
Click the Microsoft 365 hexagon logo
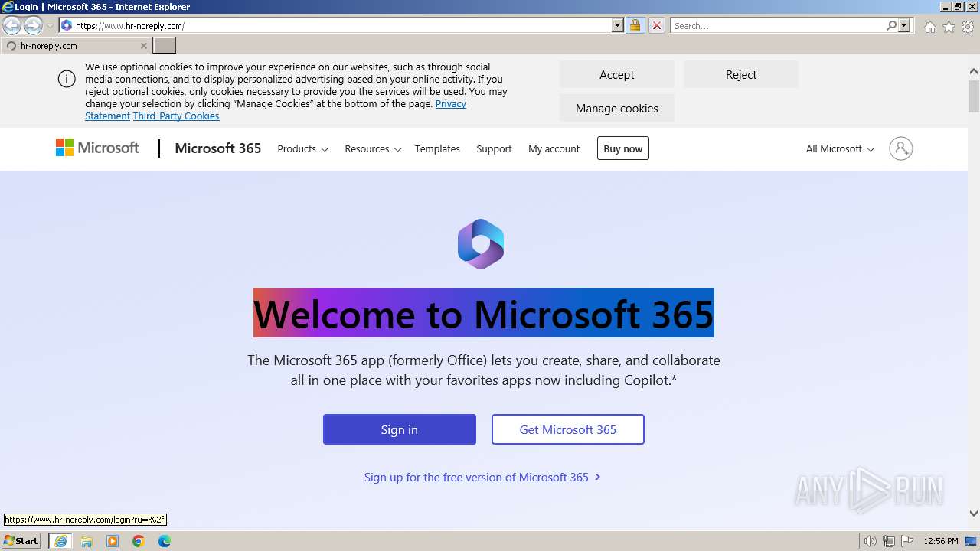point(481,244)
